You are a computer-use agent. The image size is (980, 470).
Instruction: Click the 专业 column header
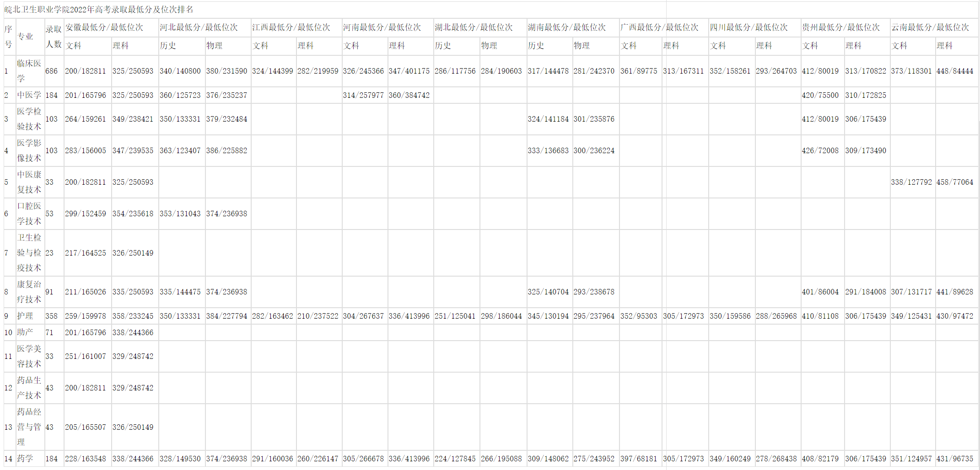(25, 37)
